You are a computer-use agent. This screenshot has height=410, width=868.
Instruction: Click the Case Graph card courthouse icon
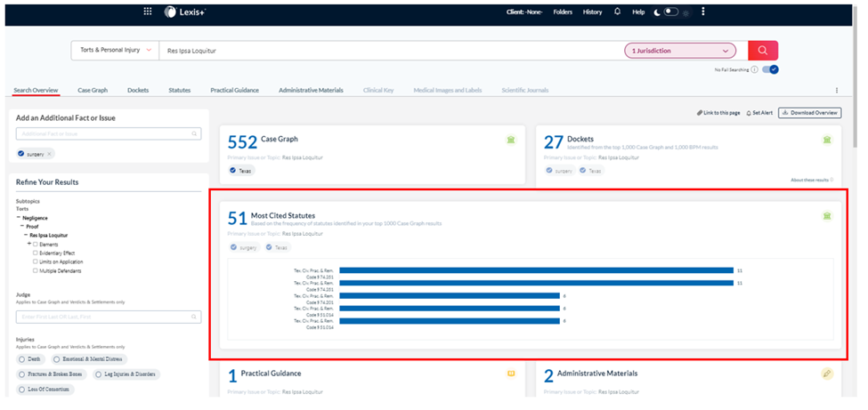[x=510, y=140]
